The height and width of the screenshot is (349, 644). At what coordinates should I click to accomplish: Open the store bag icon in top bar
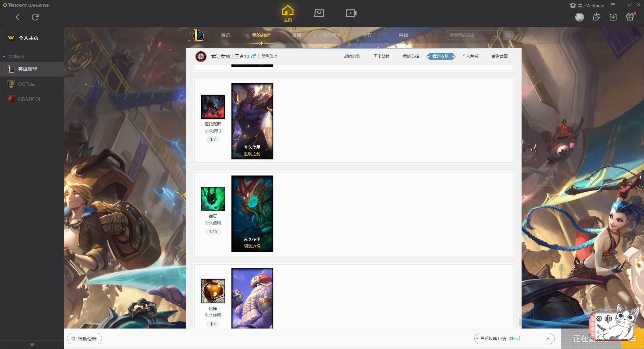point(319,13)
